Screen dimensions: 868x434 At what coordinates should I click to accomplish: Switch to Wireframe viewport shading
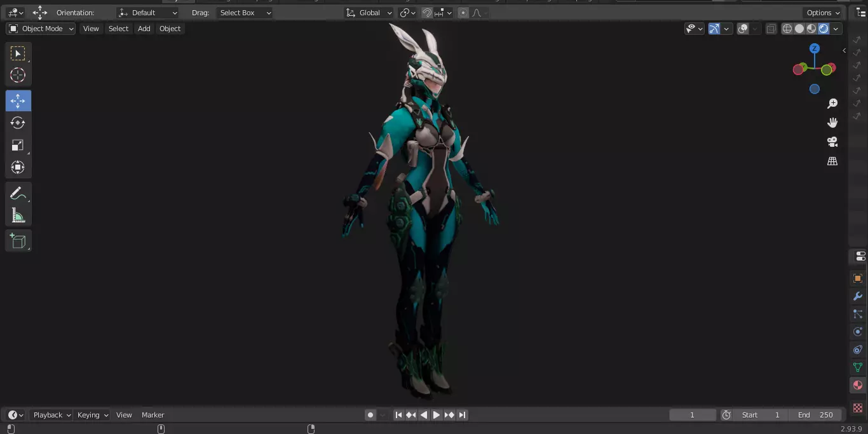[787, 29]
